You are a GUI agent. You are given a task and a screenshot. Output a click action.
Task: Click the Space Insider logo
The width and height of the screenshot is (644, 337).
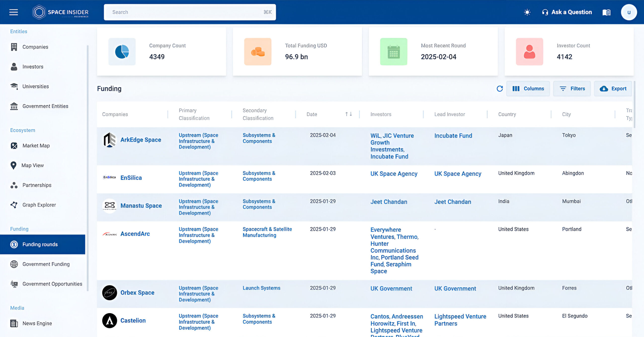60,12
